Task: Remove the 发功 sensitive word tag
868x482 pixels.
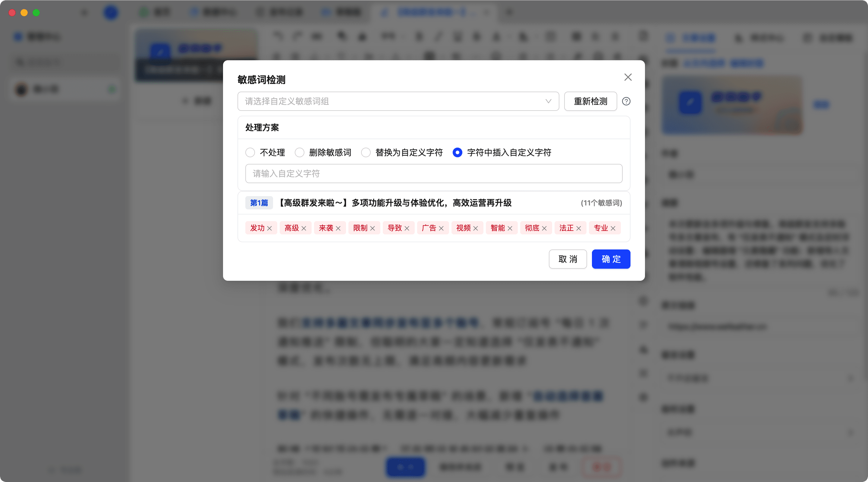Action: pyautogui.click(x=269, y=228)
